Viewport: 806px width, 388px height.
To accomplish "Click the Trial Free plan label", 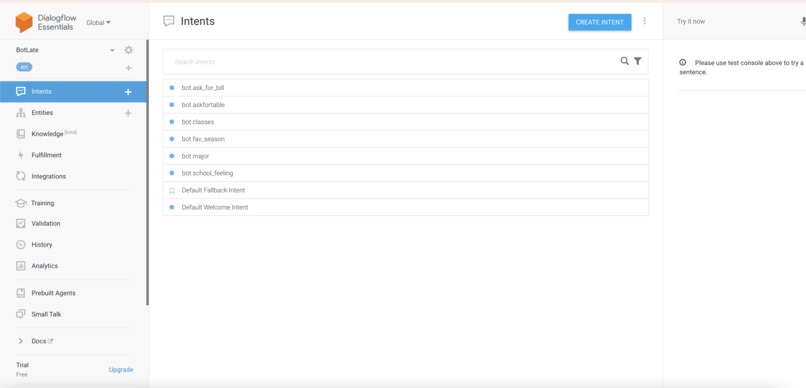I will (x=22, y=369).
